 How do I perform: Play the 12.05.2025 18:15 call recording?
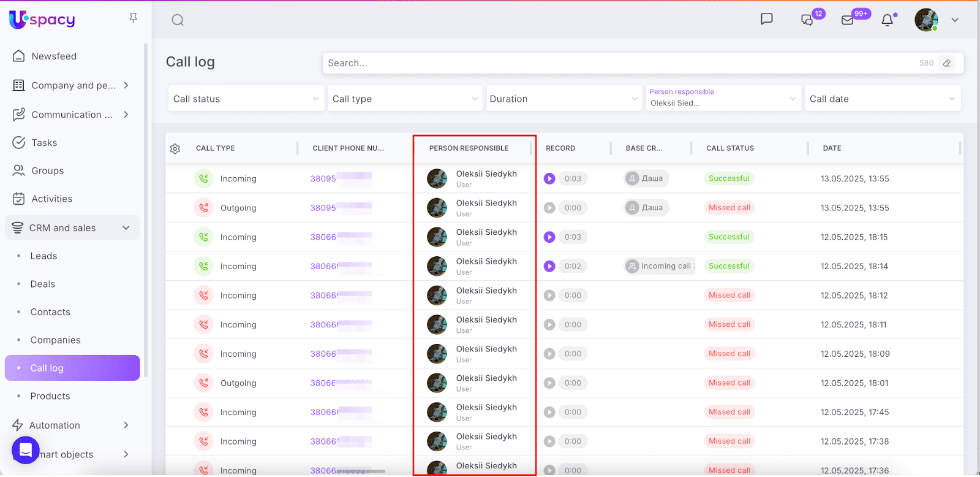549,237
